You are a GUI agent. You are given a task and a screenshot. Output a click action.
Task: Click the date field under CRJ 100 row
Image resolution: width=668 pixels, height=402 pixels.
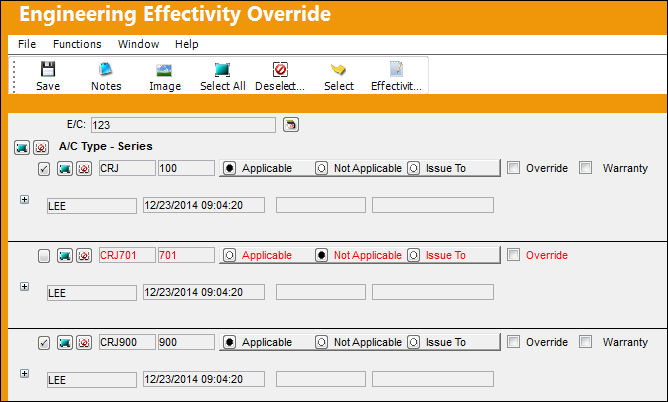pyautogui.click(x=204, y=205)
